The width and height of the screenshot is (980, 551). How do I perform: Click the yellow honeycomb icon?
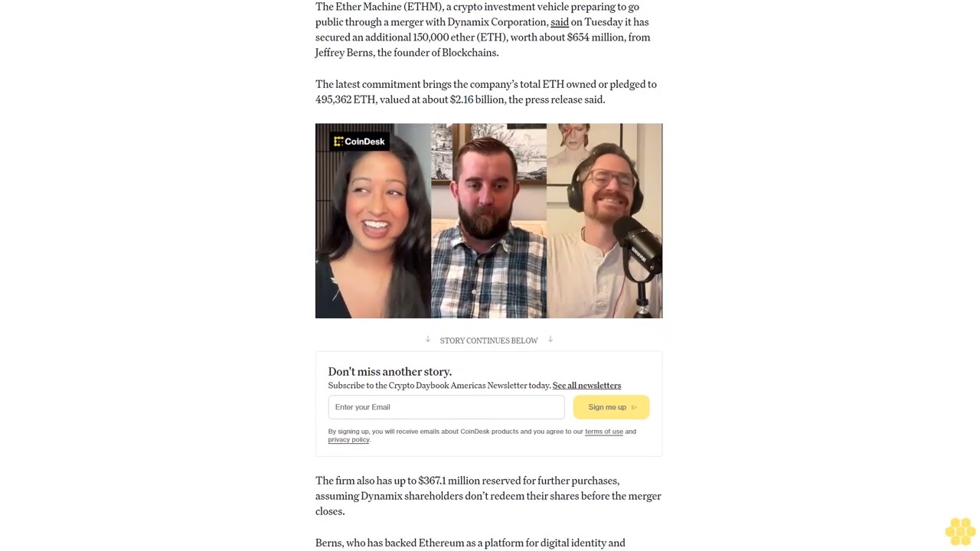click(960, 530)
